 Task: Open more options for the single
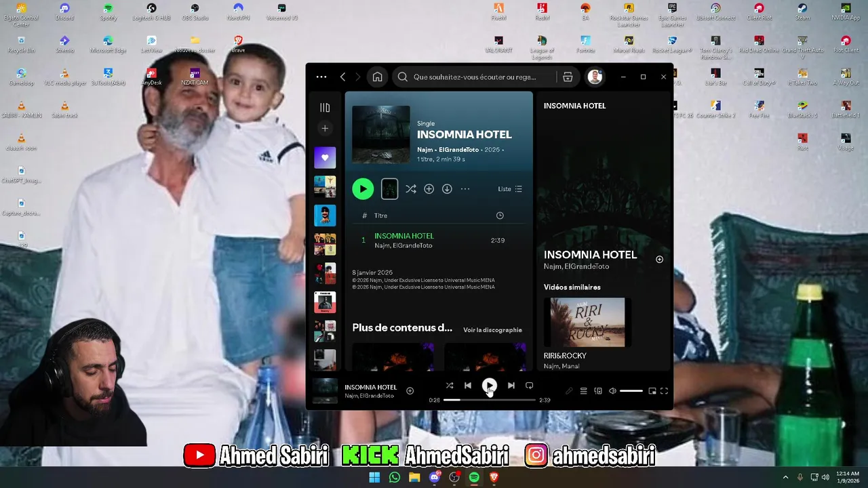pos(465,189)
